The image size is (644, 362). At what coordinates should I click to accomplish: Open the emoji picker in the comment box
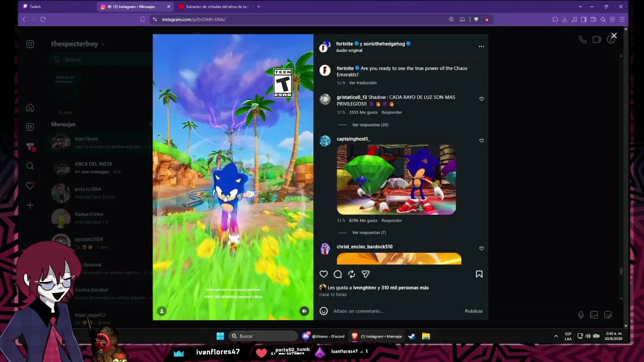point(324,311)
